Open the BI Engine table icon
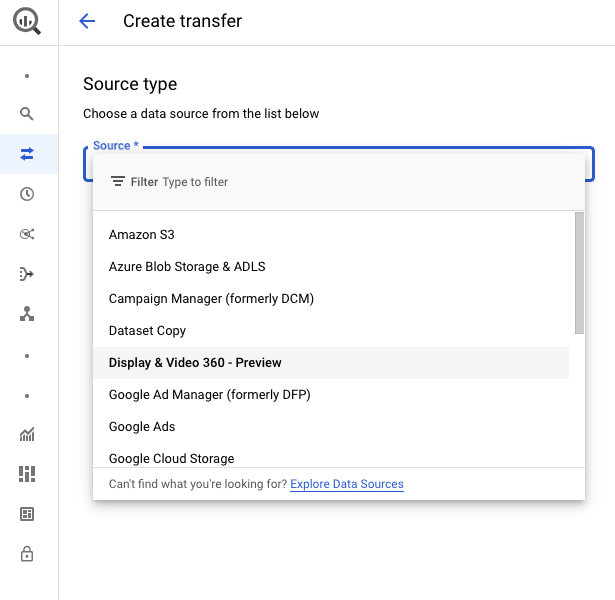Screen dimensions: 615x600 click(27, 514)
